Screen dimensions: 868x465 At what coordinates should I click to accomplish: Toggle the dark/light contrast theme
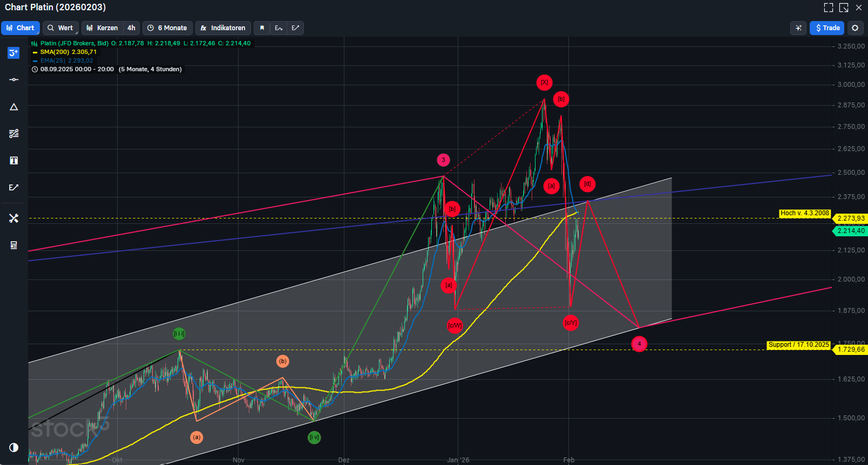[13, 447]
